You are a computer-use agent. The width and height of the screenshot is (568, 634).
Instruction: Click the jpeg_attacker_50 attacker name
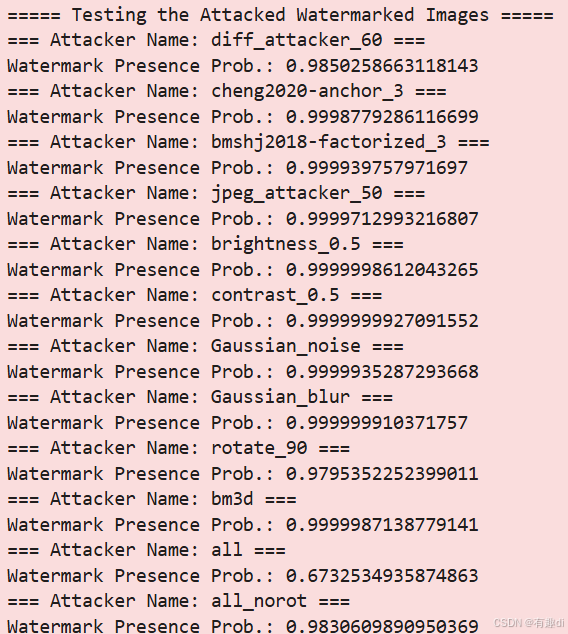coord(296,193)
